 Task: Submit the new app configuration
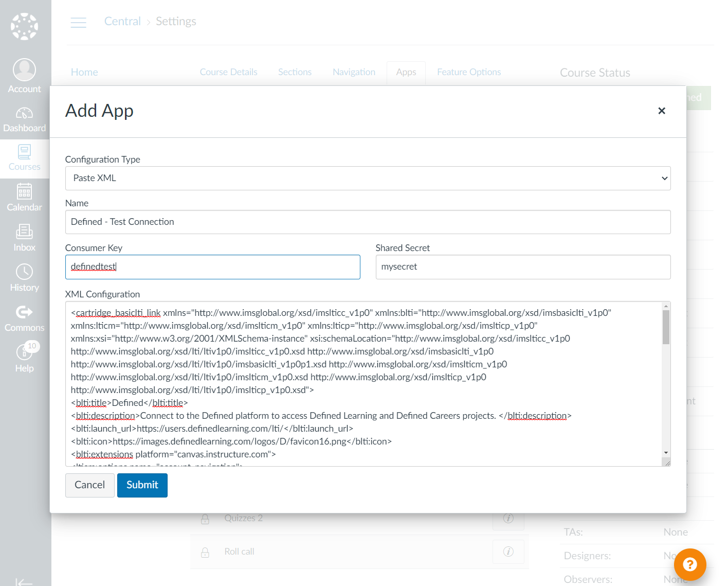pos(142,485)
